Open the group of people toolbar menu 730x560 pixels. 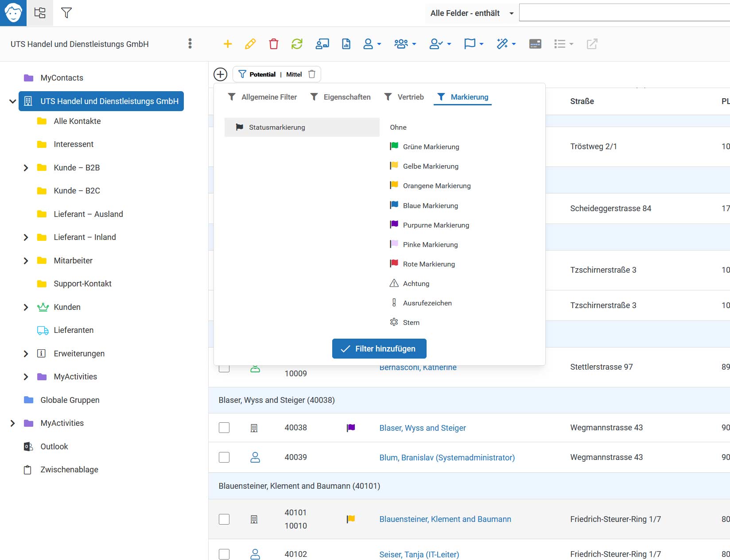click(x=405, y=44)
